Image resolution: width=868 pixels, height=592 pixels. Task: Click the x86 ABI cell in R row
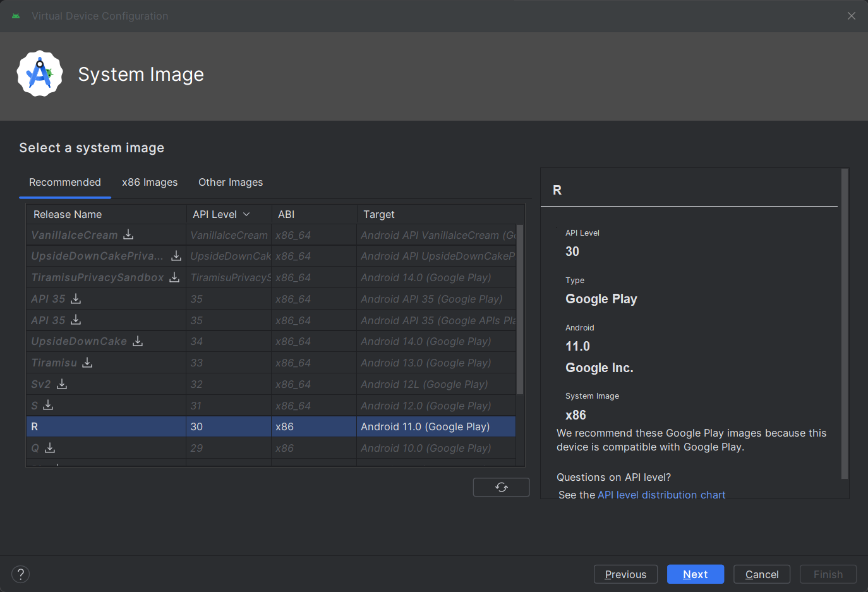coord(314,426)
